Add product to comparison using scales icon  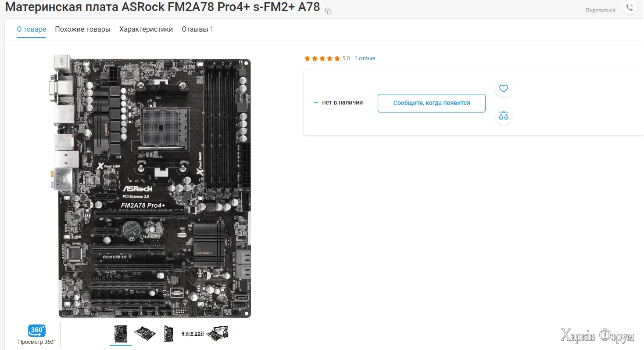(504, 116)
